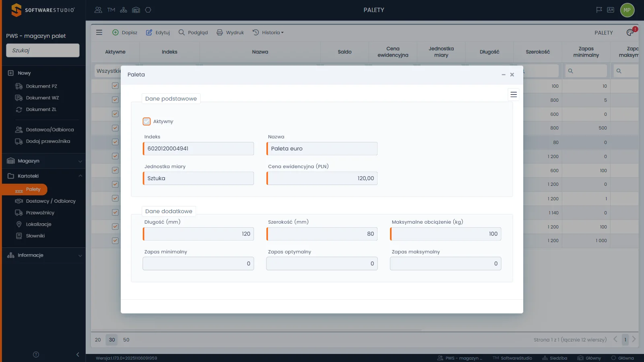This screenshot has width=644, height=362.
Task: Toggle Aktywne checkbox in row with 1 140
Action: point(115,212)
